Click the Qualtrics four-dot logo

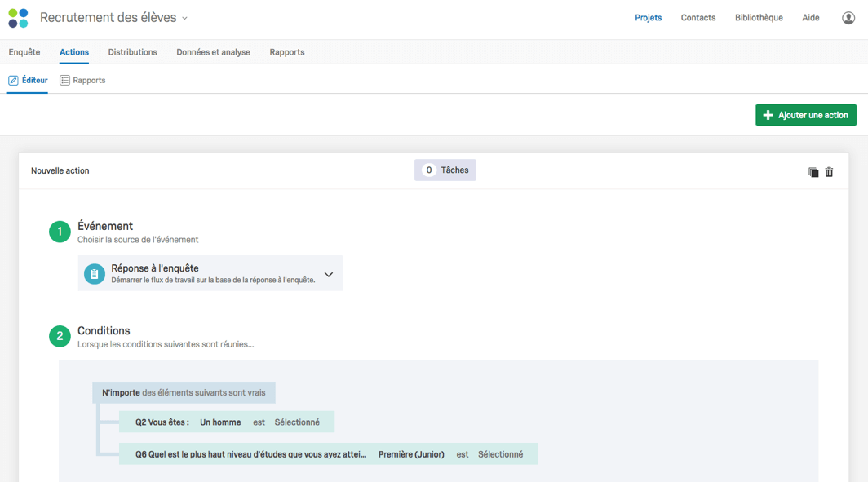(x=18, y=18)
